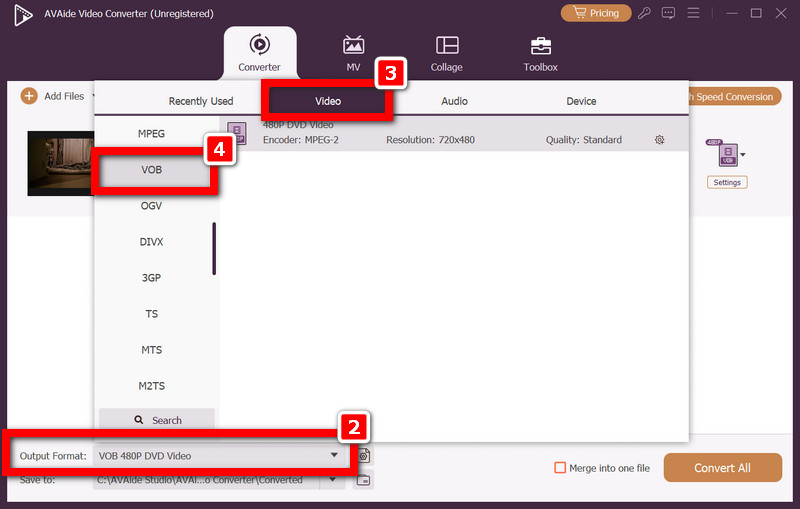This screenshot has height=509, width=800.
Task: Click the Pricing button
Action: pyautogui.click(x=595, y=13)
